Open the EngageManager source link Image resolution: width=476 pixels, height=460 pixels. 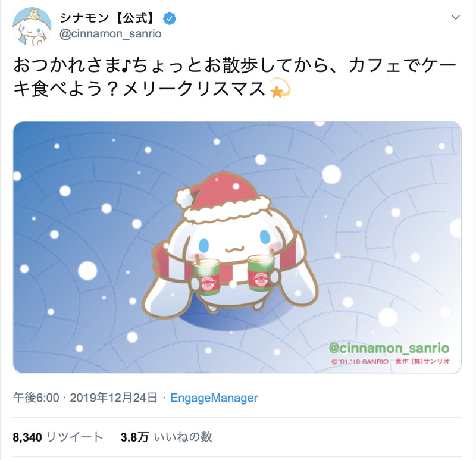coord(214,398)
